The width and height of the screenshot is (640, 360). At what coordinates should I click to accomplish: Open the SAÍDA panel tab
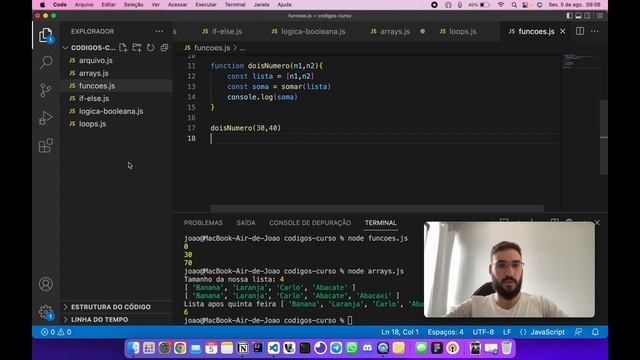pyautogui.click(x=246, y=222)
